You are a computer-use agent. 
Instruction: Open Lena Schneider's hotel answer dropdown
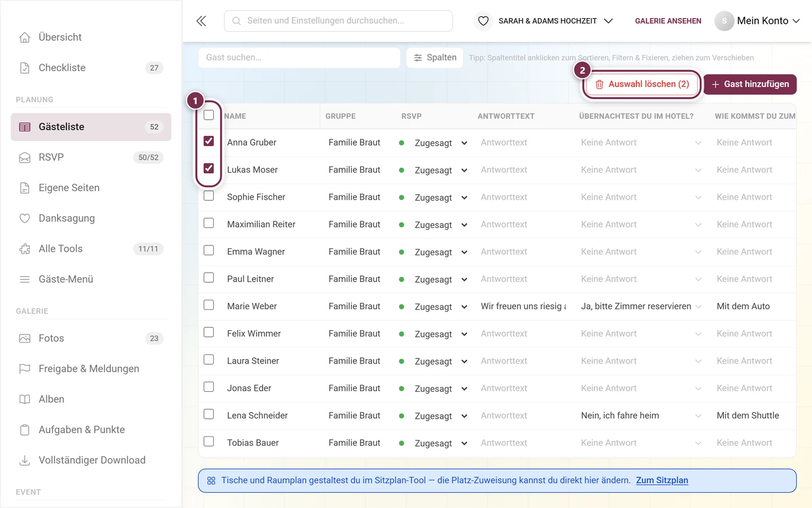[642, 415]
